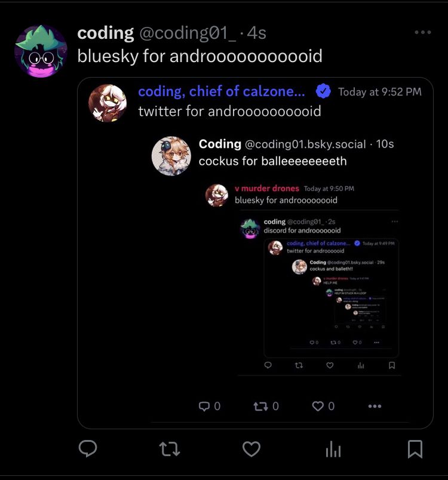Click the Bluesky Coding avatar with blonde character
The height and width of the screenshot is (480, 448).
(171, 156)
